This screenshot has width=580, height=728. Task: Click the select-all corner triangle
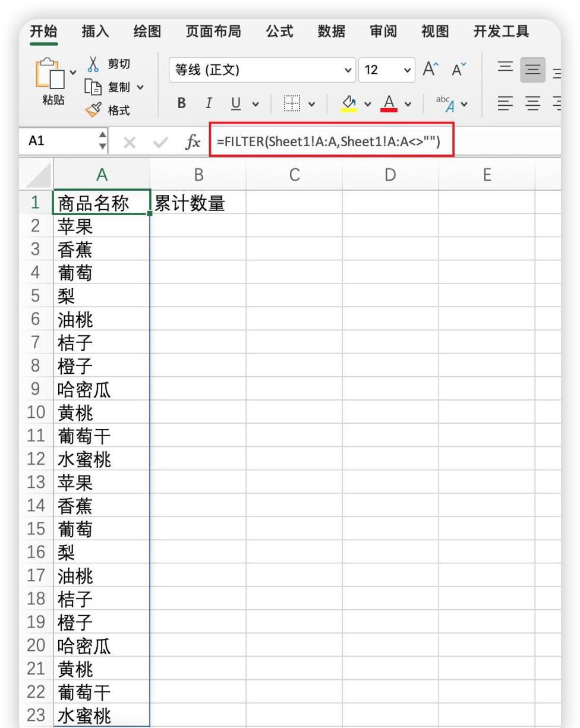point(37,175)
